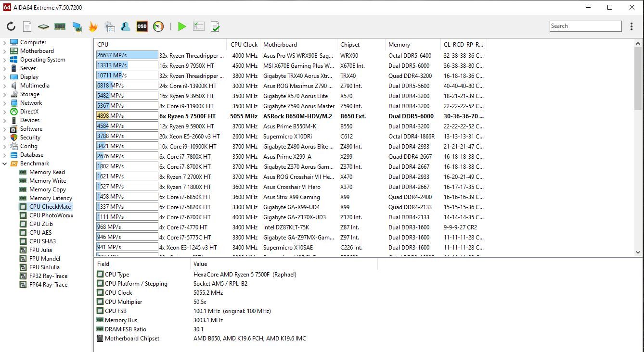Viewport: 644px width, 352px height.
Task: Open the Report page icon
Action: 27,27
